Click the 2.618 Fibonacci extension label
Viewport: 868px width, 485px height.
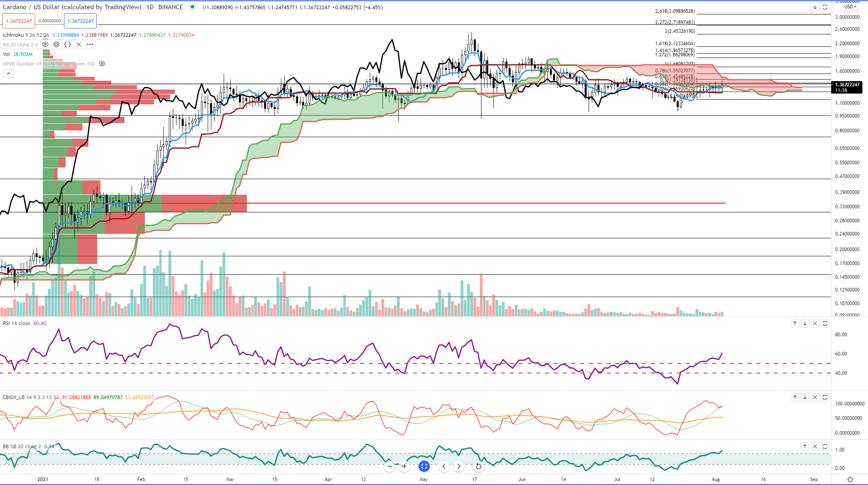pos(675,11)
